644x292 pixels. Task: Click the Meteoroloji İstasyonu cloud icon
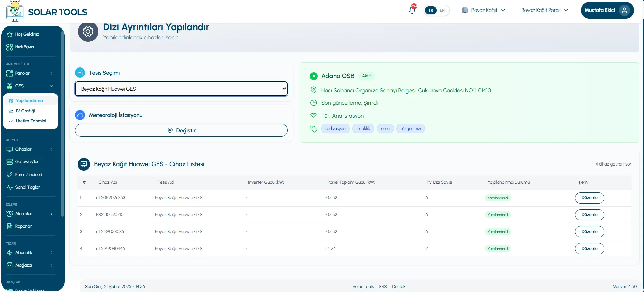(x=80, y=115)
